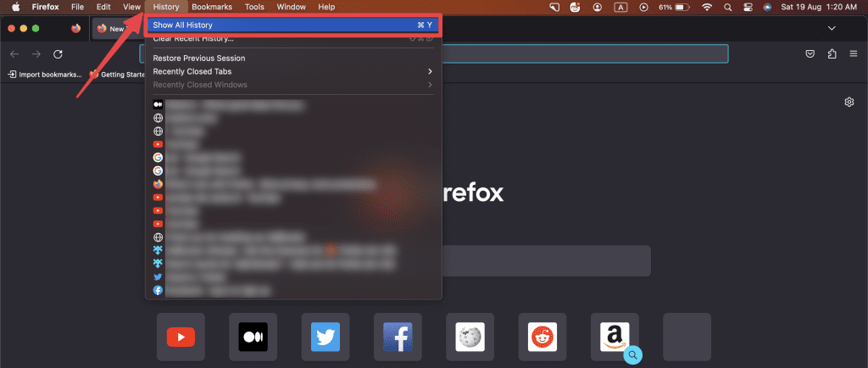Open the File menu

click(x=78, y=7)
